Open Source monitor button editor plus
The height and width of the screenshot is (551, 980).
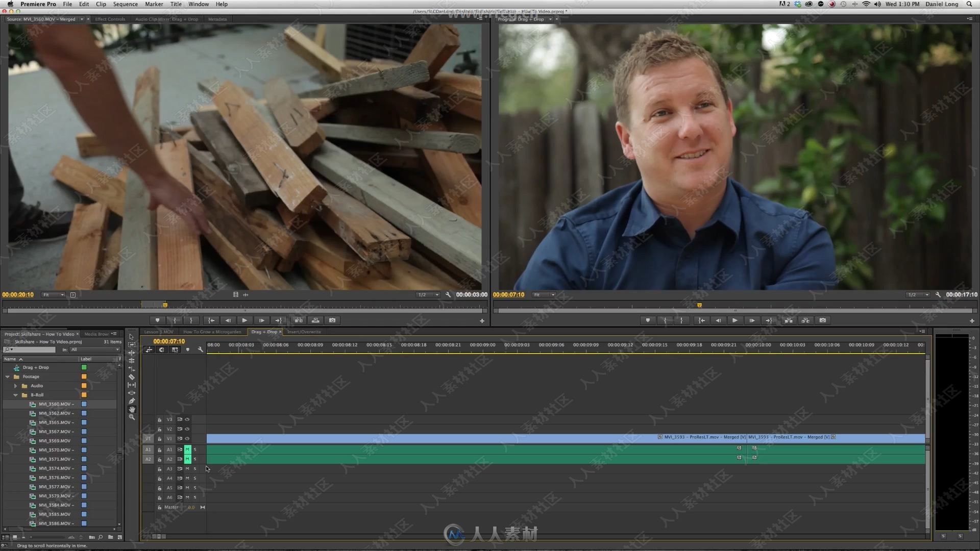[x=482, y=321]
